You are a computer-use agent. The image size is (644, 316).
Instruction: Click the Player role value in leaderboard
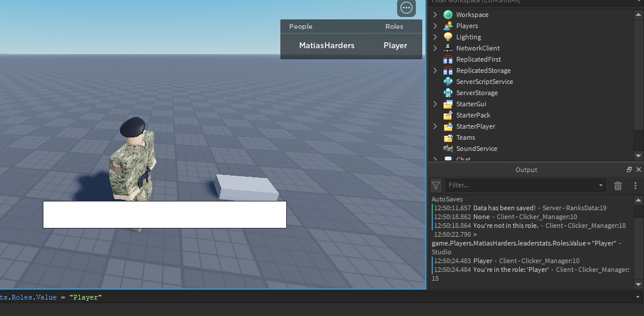pyautogui.click(x=395, y=46)
